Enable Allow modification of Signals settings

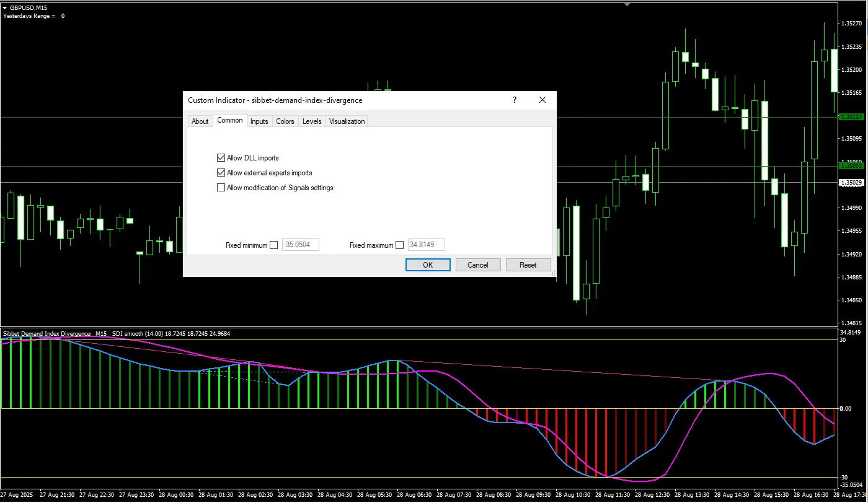click(x=221, y=188)
